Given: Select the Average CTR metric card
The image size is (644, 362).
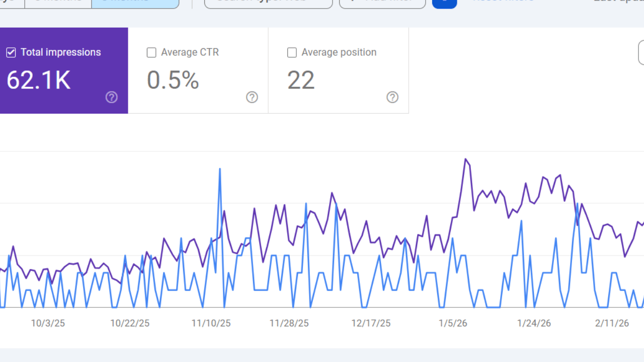Looking at the screenshot, I should click(198, 70).
